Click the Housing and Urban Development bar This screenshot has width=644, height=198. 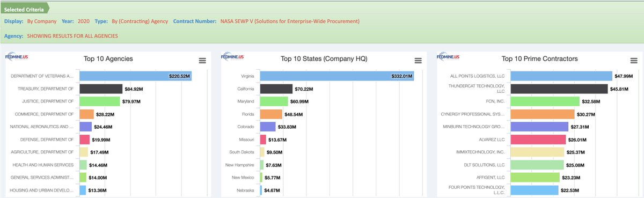click(x=83, y=190)
